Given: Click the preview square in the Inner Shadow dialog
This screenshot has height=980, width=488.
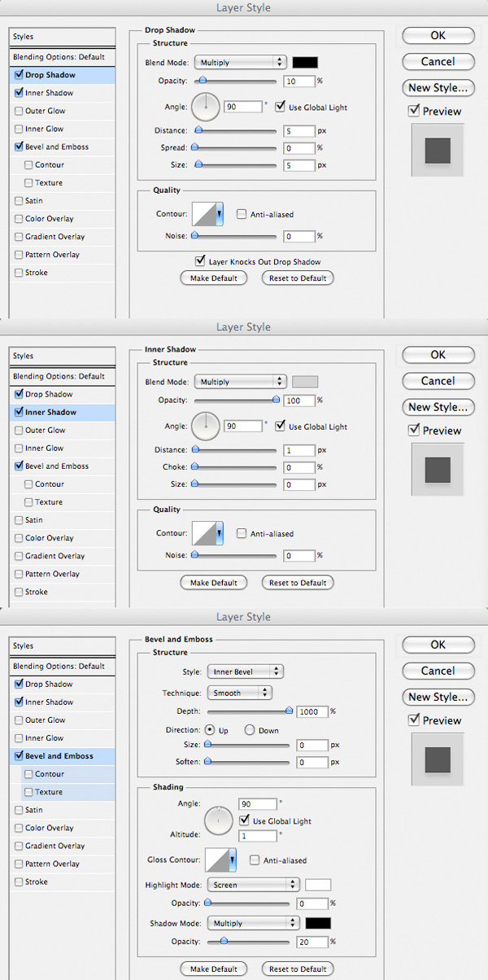Looking at the screenshot, I should (438, 469).
